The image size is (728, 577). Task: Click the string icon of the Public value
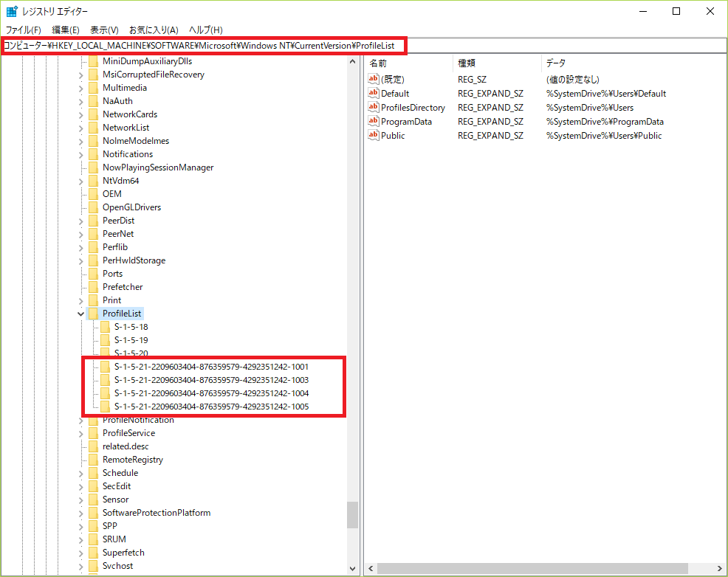click(373, 136)
